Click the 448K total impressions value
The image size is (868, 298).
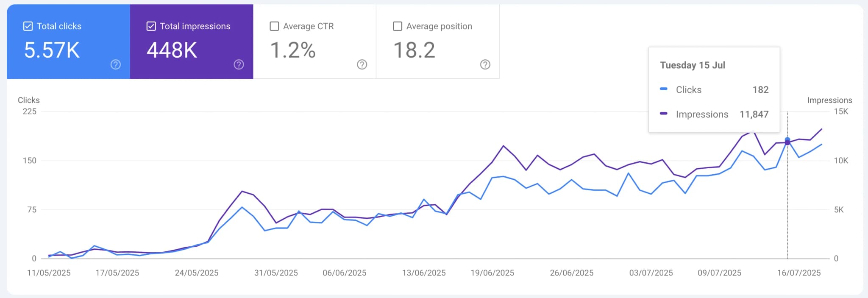(x=171, y=50)
